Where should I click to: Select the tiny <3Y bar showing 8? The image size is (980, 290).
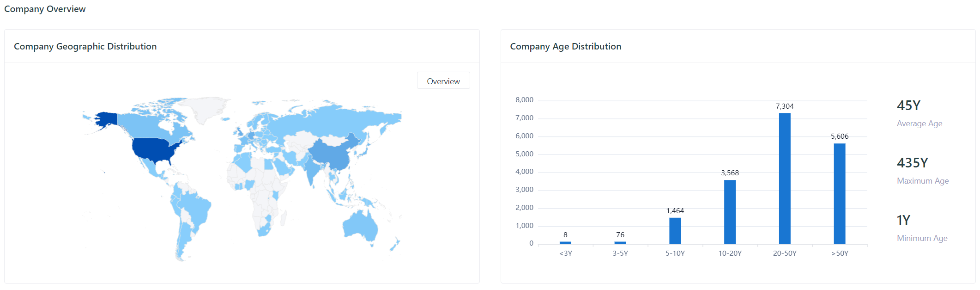(x=565, y=242)
